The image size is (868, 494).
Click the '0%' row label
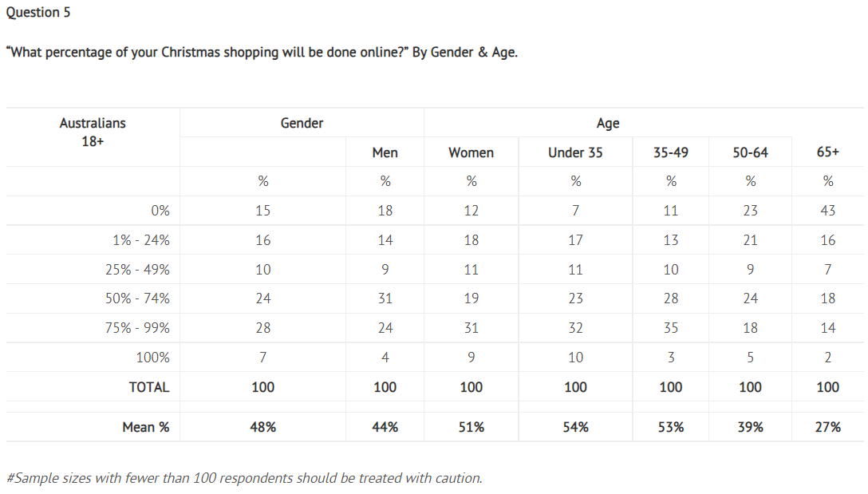click(160, 211)
